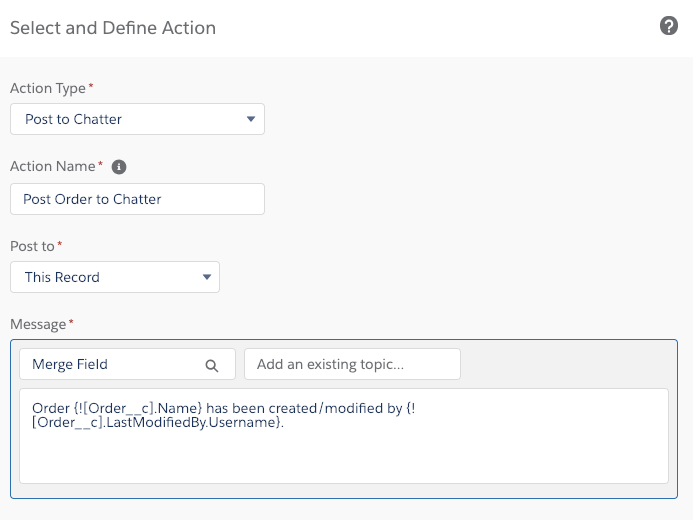Click 'has been created/modified by' in message
Viewport: 694px width, 520px height.
(x=299, y=408)
